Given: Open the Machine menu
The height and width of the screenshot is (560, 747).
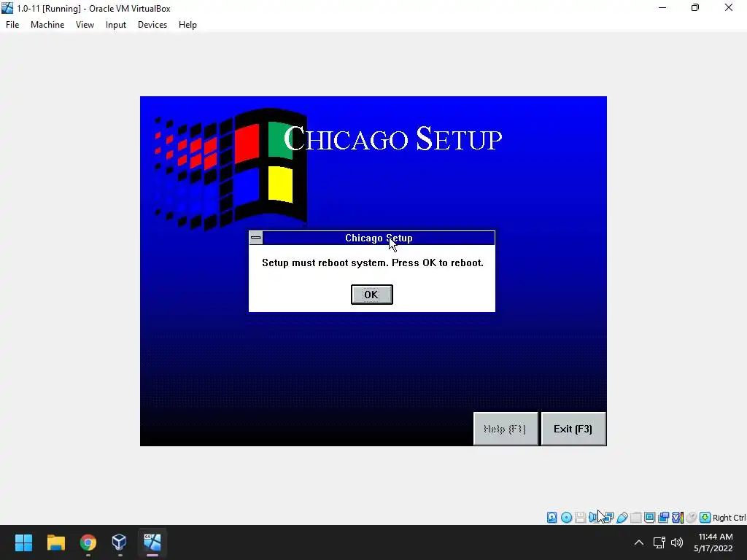Looking at the screenshot, I should [47, 25].
